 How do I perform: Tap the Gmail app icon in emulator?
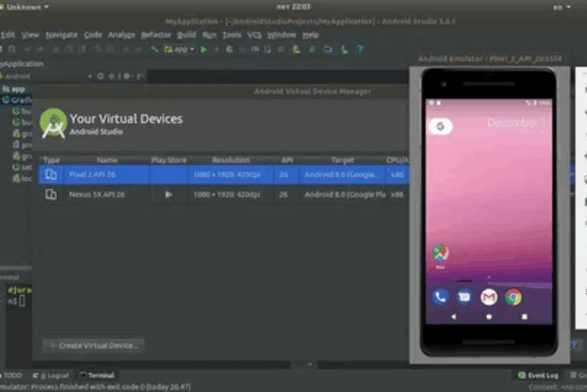click(489, 298)
